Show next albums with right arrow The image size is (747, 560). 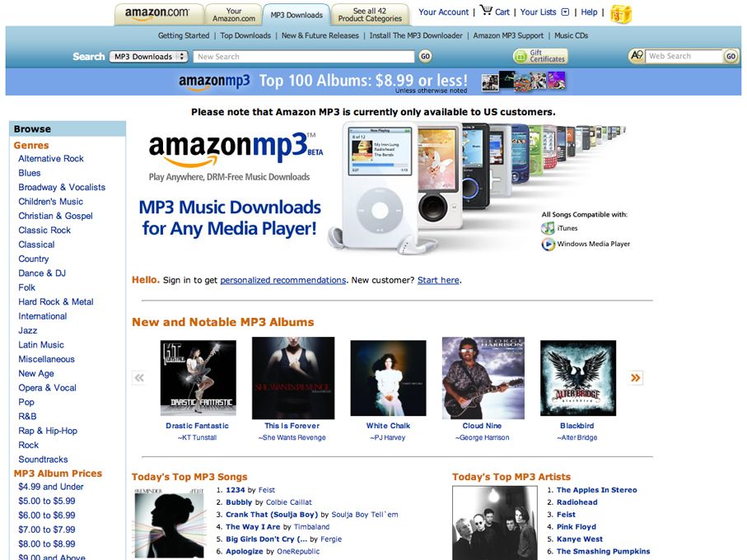[636, 378]
